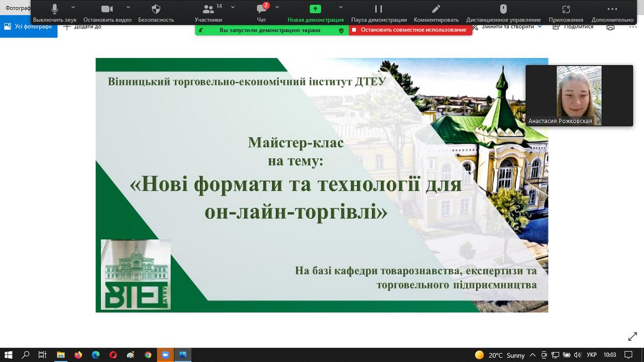Expand new share options arrow
The image size is (644, 362).
point(341,8)
